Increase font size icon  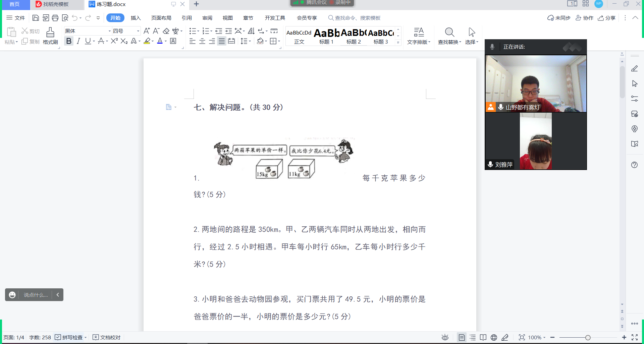[147, 31]
